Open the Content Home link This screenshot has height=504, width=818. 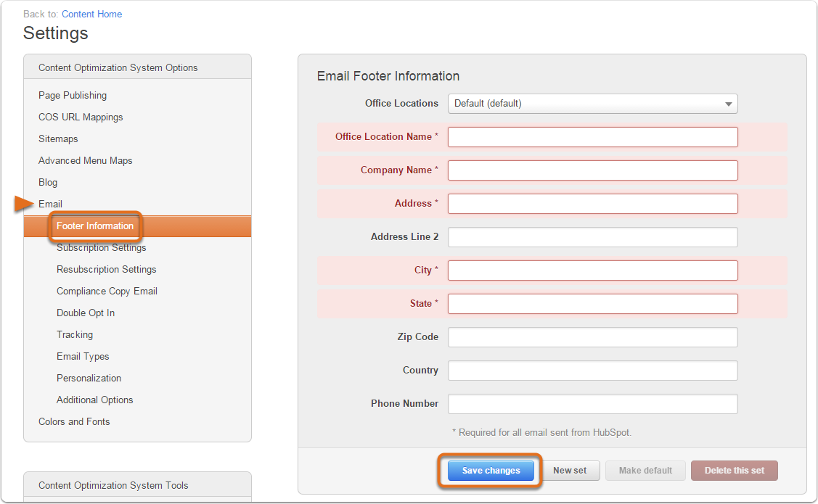[x=91, y=14]
